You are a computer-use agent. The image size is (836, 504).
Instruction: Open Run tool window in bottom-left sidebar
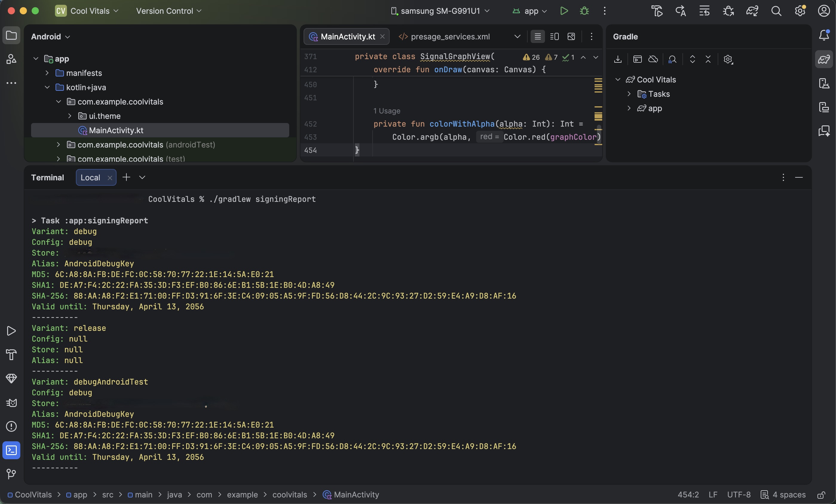[x=11, y=331]
